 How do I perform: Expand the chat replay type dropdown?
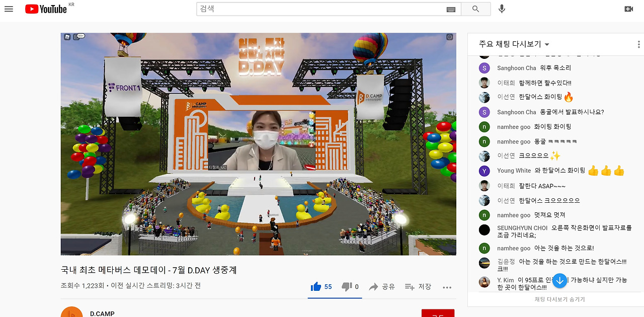tap(514, 44)
